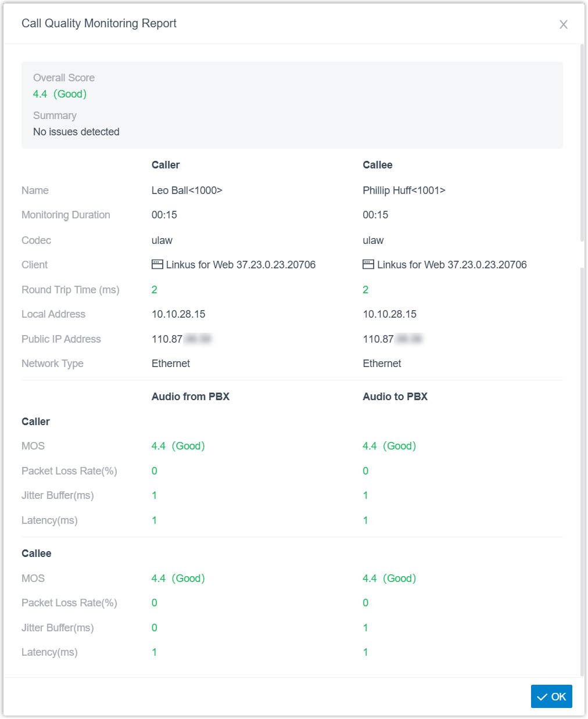
Task: Click the Callee section heading near bottom
Action: (x=37, y=553)
